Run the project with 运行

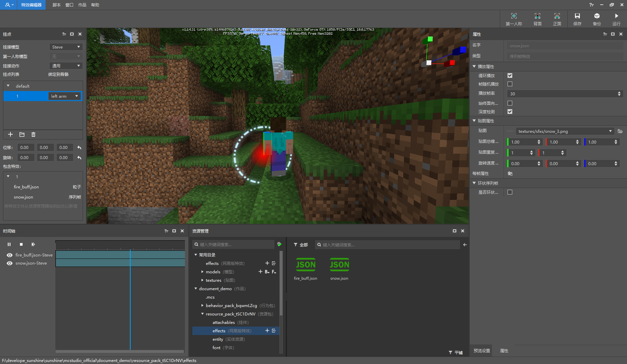coord(616,19)
